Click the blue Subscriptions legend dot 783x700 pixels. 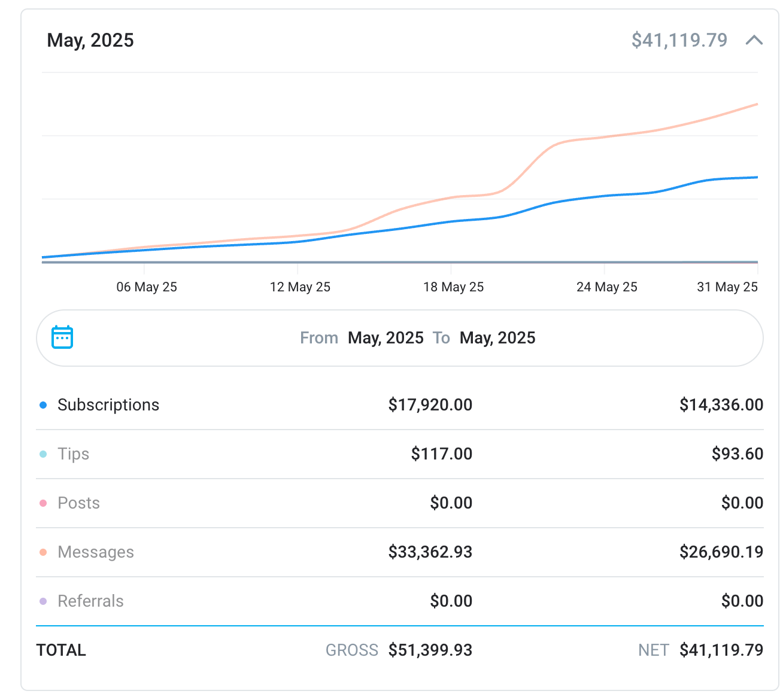(x=43, y=405)
